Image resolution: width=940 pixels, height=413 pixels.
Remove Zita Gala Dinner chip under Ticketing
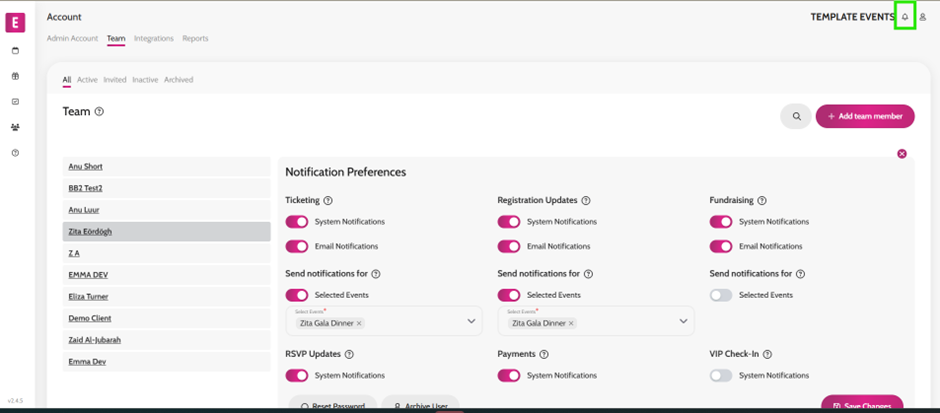tap(359, 323)
